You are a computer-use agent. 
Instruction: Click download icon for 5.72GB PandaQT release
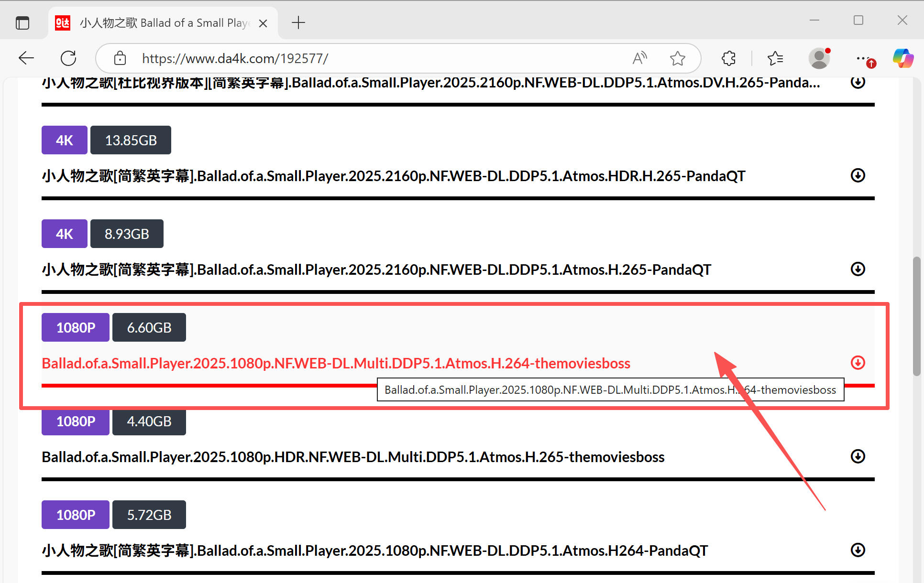coord(858,550)
